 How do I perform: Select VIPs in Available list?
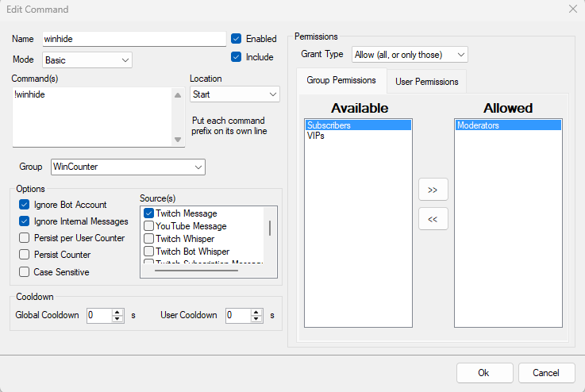358,136
